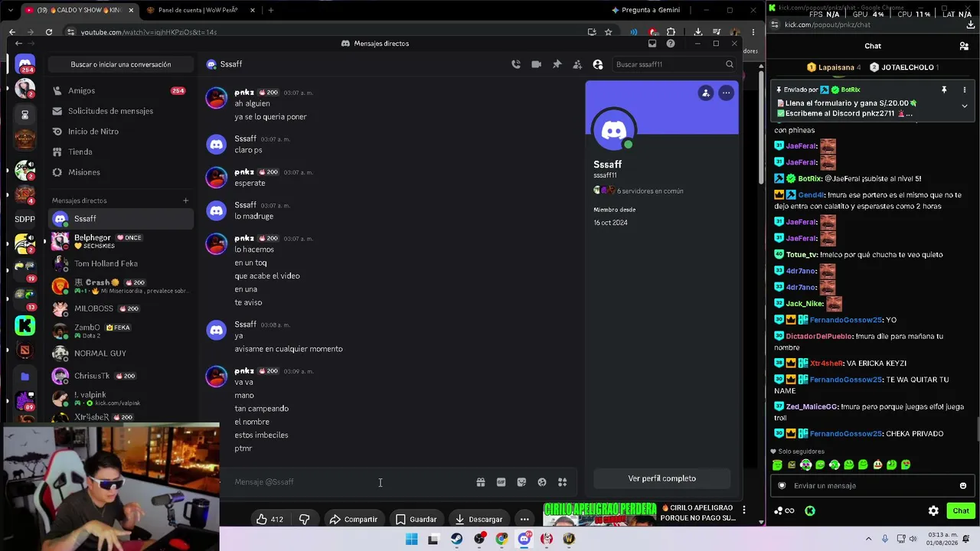The image size is (980, 551).
Task: Like the YouTube video with 412 likes
Action: pyautogui.click(x=269, y=520)
